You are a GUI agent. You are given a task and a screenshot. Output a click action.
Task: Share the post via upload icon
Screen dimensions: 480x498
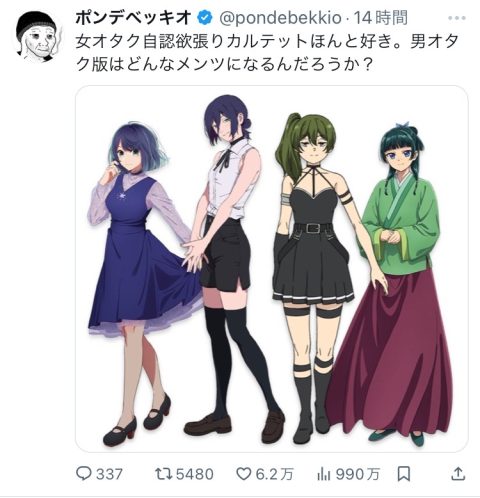[x=458, y=474]
